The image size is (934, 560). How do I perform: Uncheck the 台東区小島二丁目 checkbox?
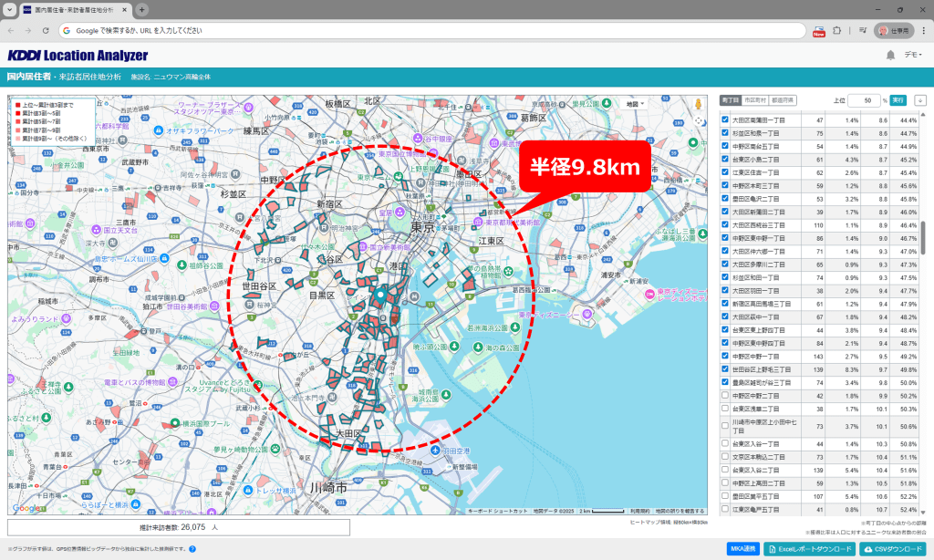point(725,159)
